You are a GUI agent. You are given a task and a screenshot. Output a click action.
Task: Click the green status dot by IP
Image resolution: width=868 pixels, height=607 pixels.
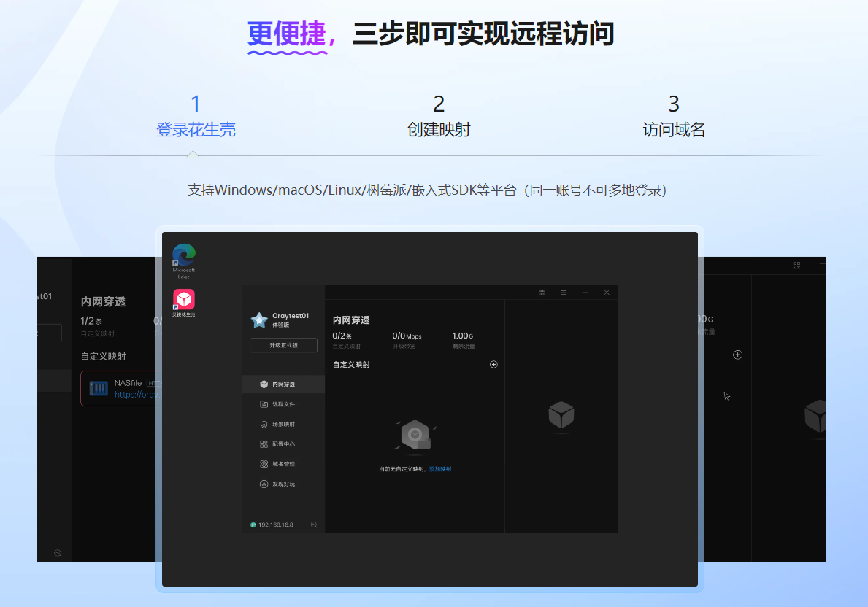(253, 525)
